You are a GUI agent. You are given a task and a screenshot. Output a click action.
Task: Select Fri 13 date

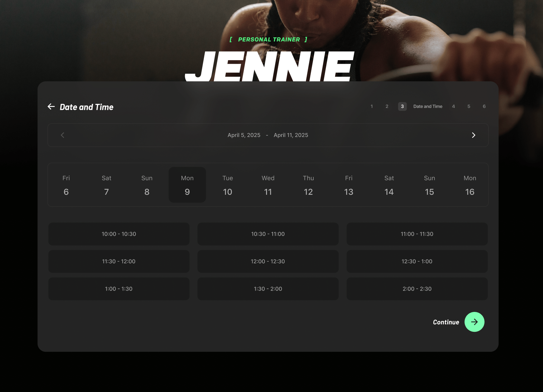[349, 185]
